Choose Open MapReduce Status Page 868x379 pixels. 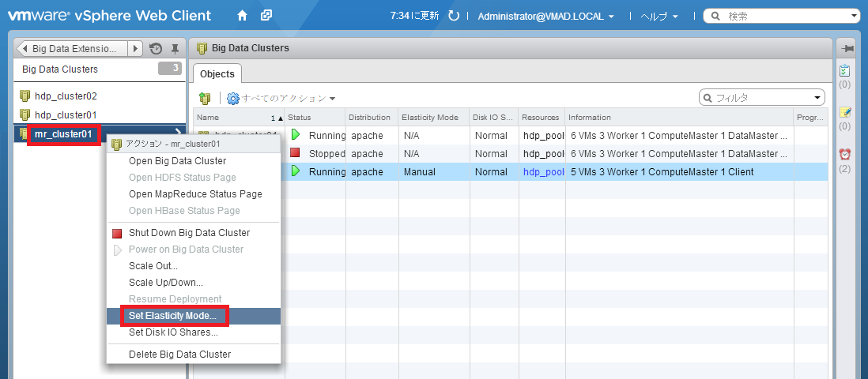[195, 194]
